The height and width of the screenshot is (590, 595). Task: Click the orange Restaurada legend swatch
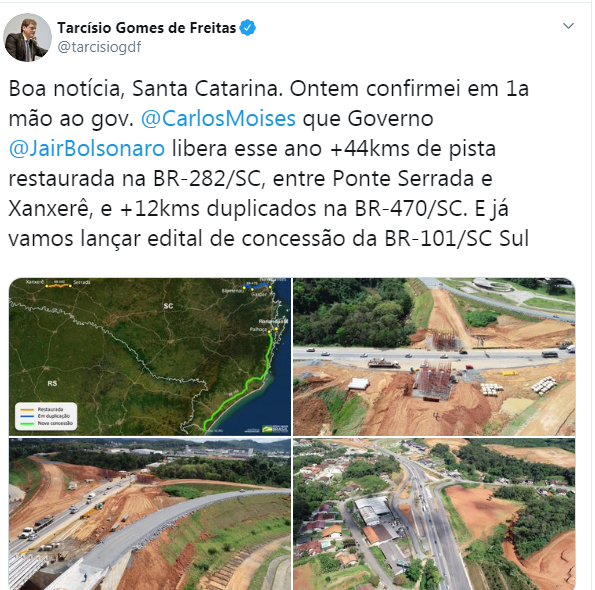coord(27,410)
